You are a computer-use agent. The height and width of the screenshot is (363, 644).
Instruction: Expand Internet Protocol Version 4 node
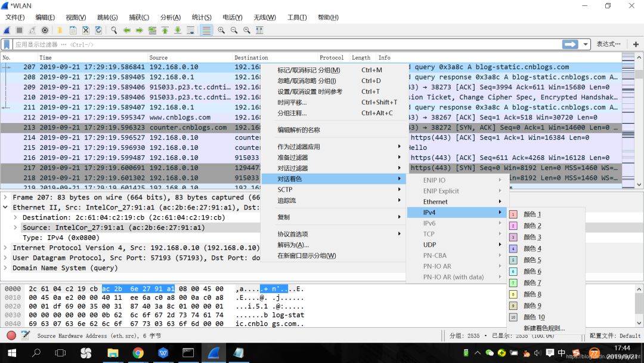[x=5, y=248]
